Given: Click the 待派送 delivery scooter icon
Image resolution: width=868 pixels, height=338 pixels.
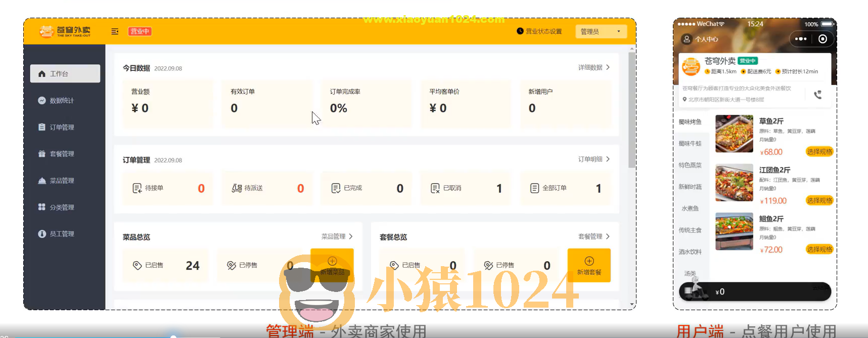Looking at the screenshot, I should [x=237, y=188].
